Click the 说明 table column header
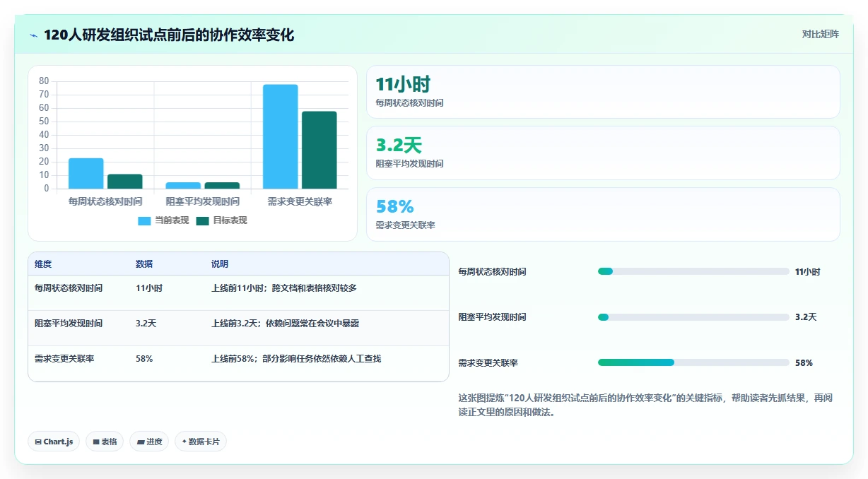 pyautogui.click(x=220, y=264)
